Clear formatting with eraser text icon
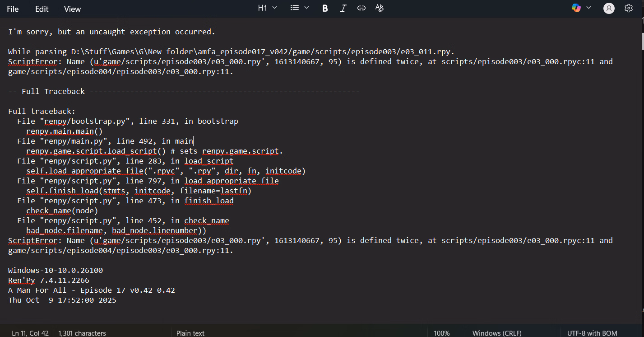 380,8
